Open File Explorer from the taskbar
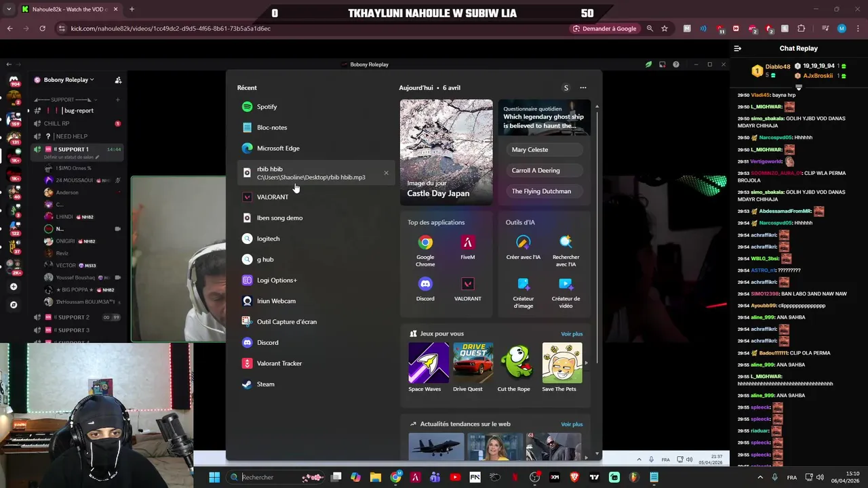This screenshot has height=488, width=868. (x=375, y=477)
